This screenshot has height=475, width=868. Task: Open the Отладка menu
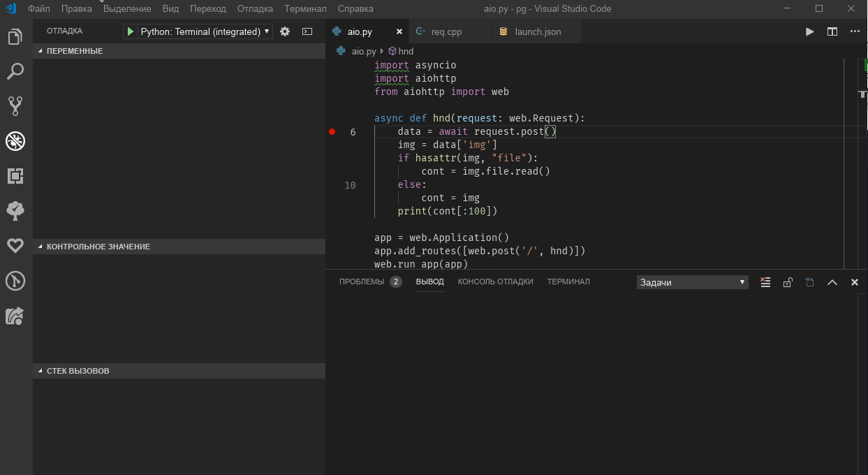tap(255, 9)
